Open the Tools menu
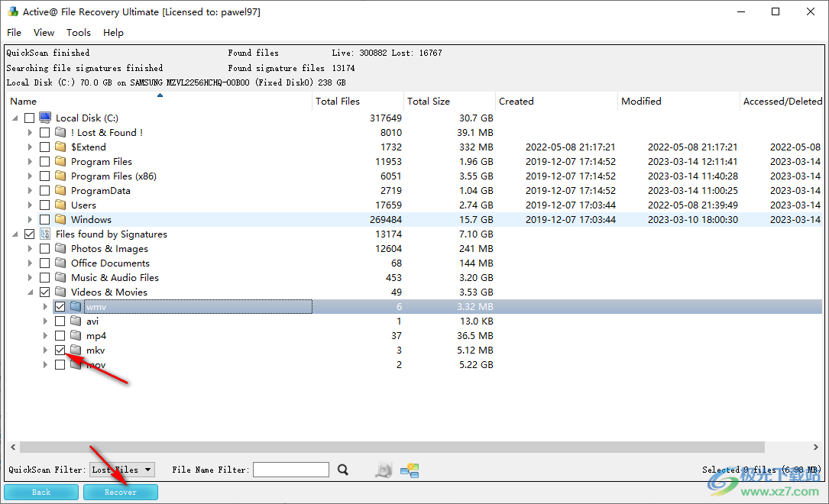 pyautogui.click(x=78, y=32)
